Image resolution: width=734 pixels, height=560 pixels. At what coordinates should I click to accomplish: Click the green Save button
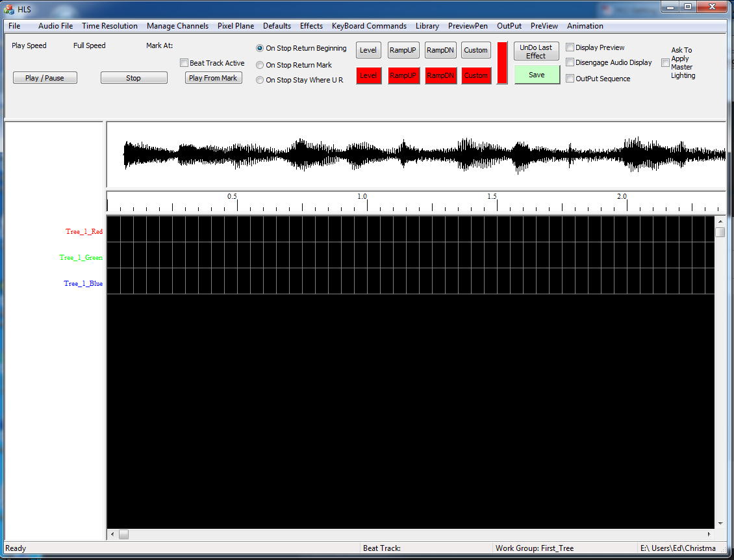[537, 75]
